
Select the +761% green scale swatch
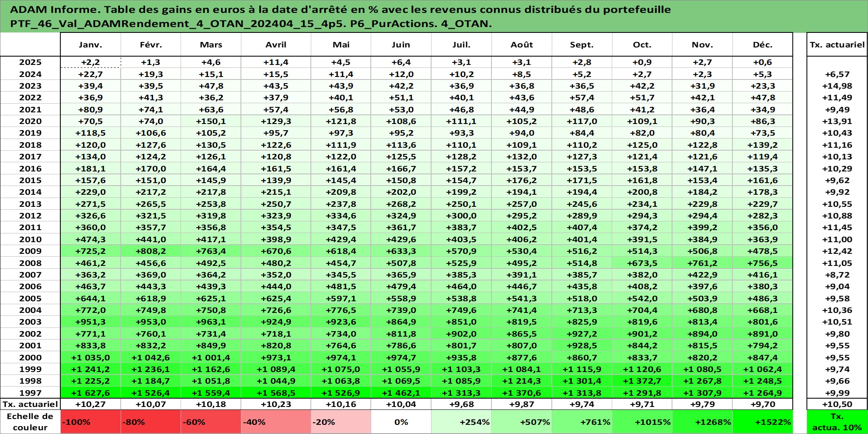(582, 422)
